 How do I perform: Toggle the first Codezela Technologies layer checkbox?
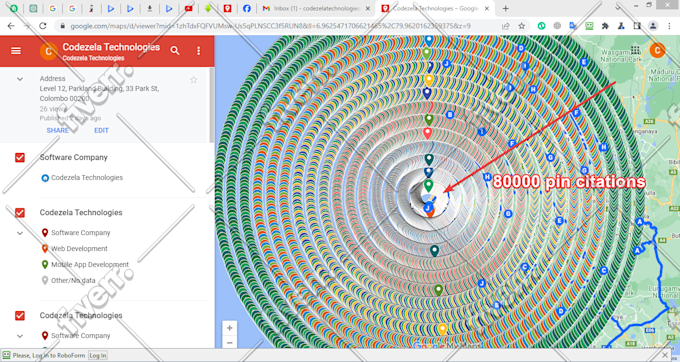point(20,212)
